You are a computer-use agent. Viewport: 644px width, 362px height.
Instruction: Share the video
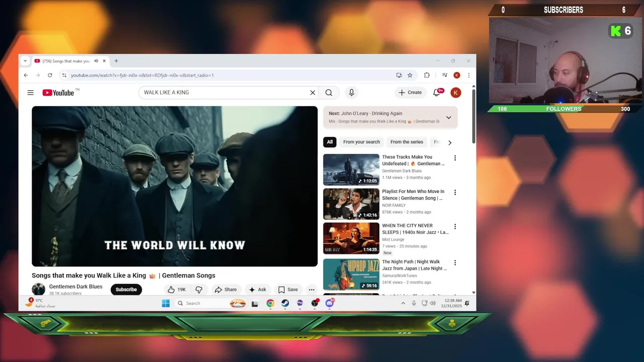point(225,290)
